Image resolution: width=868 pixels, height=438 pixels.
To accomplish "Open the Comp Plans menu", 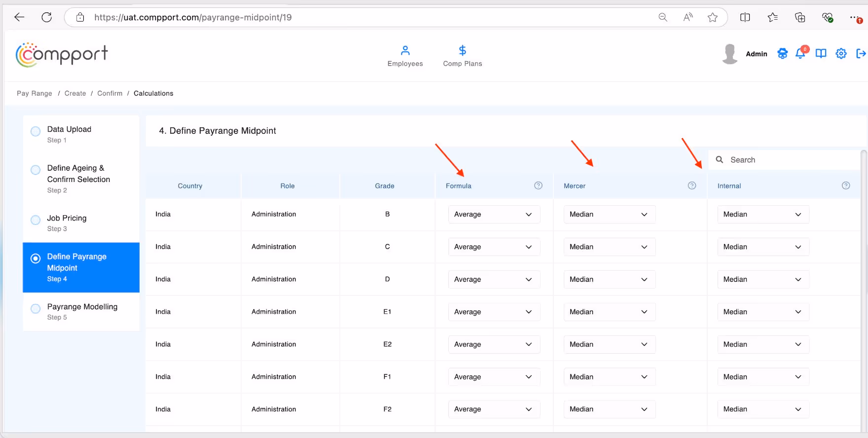I will pos(463,56).
